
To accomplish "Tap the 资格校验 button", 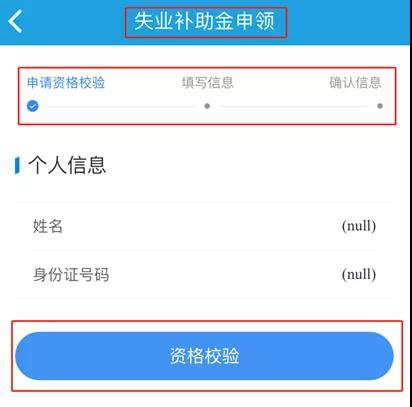I will [204, 356].
